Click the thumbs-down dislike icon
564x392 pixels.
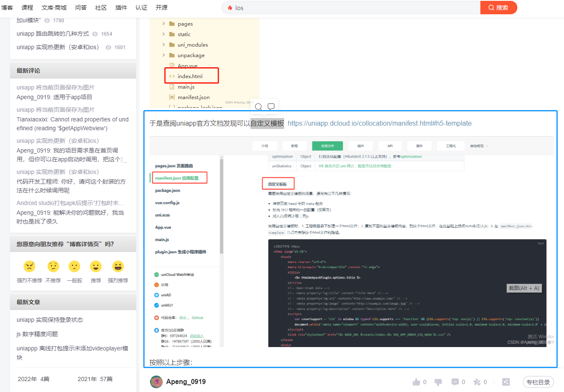[x=438, y=382]
